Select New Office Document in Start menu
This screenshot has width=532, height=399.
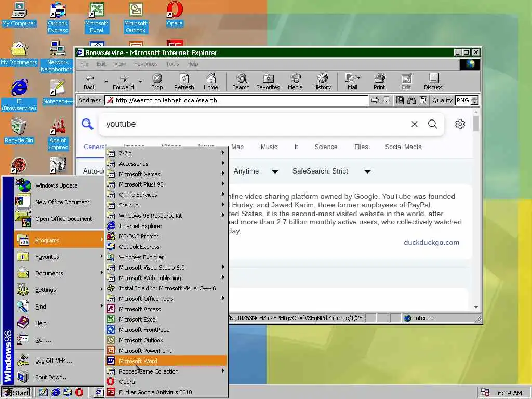[59, 202]
